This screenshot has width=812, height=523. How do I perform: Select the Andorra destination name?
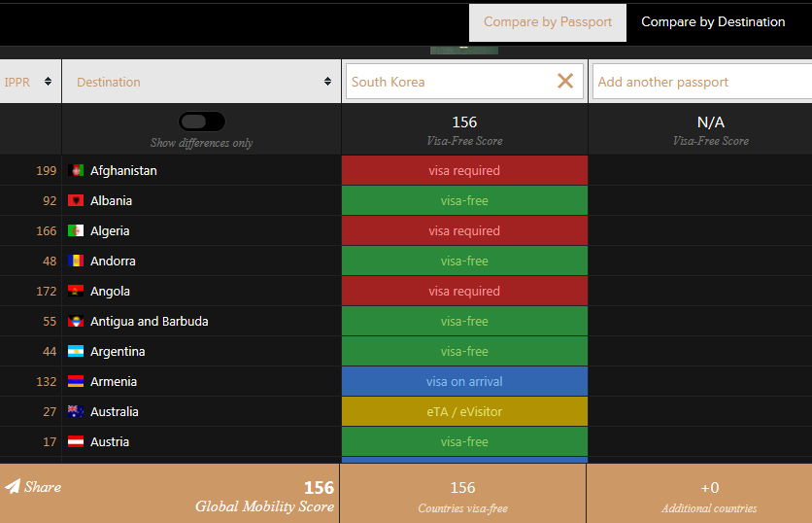113,261
